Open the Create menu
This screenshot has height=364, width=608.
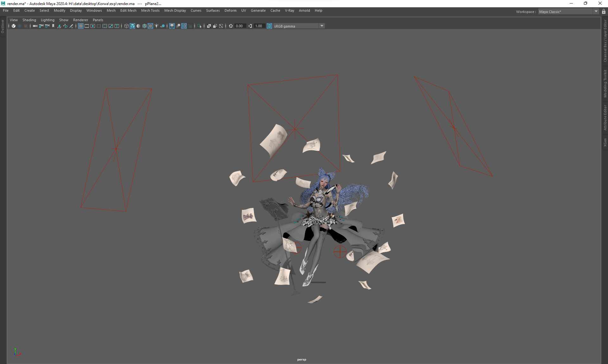[29, 10]
